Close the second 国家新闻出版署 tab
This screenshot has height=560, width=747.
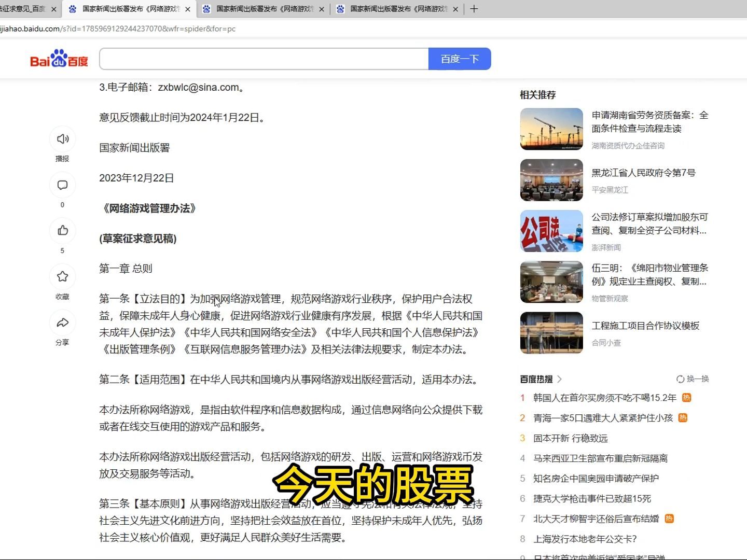pyautogui.click(x=322, y=9)
